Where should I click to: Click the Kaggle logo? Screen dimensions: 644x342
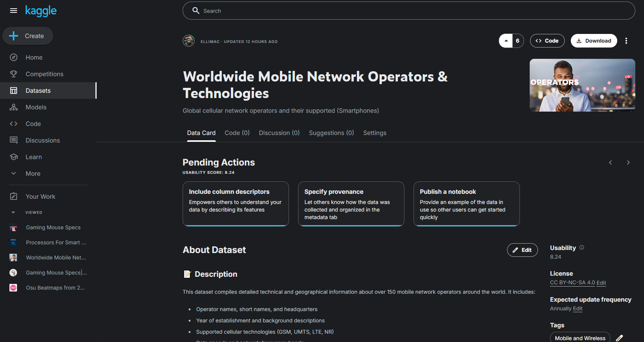(41, 11)
